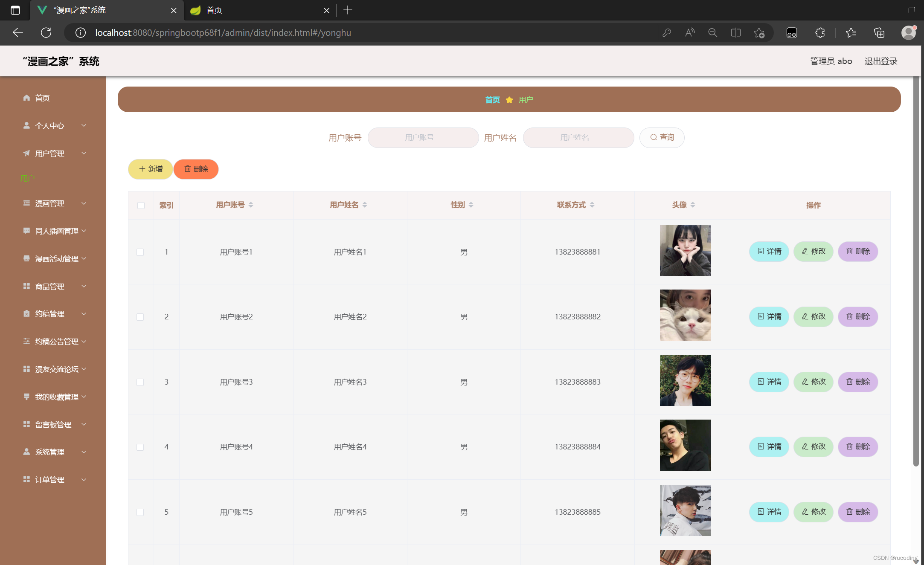Click the browser back arrow
This screenshot has width=924, height=565.
[x=18, y=32]
